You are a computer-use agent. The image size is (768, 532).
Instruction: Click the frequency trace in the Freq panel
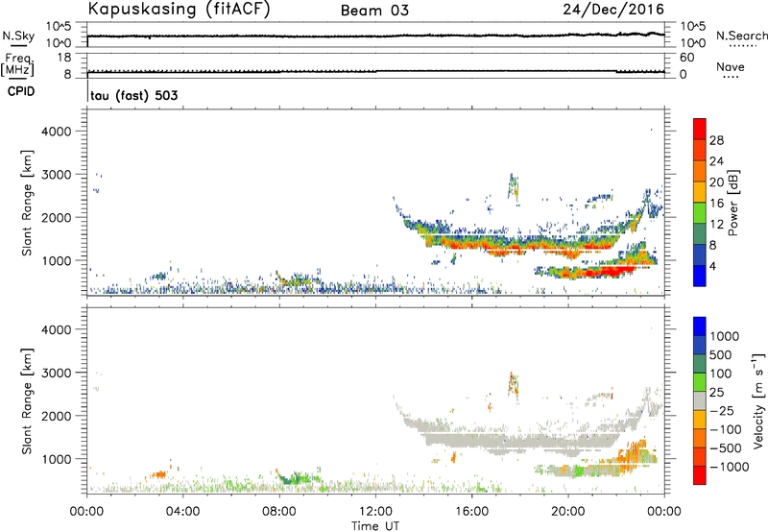(x=375, y=71)
